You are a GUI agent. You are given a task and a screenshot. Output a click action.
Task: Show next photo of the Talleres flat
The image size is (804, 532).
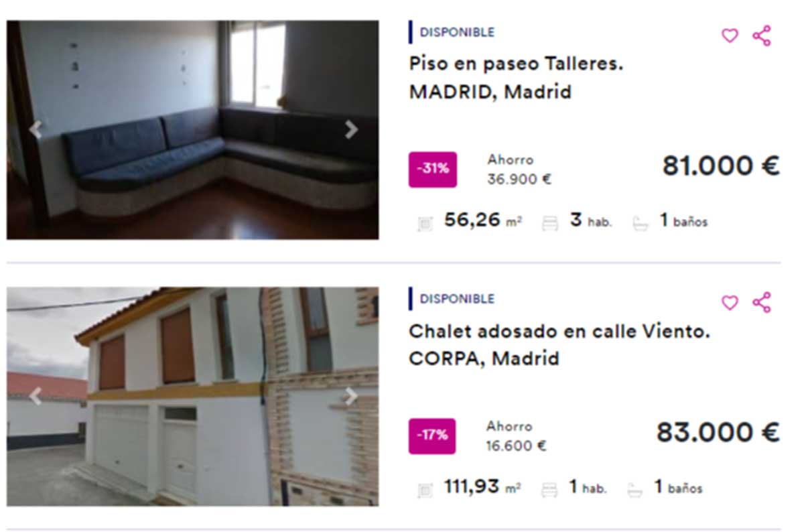tap(351, 130)
